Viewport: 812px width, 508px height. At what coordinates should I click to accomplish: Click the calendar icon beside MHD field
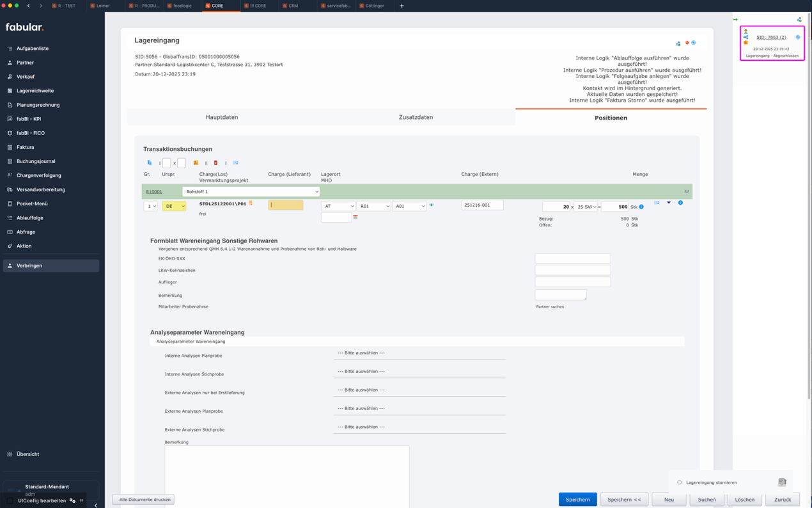click(x=355, y=218)
